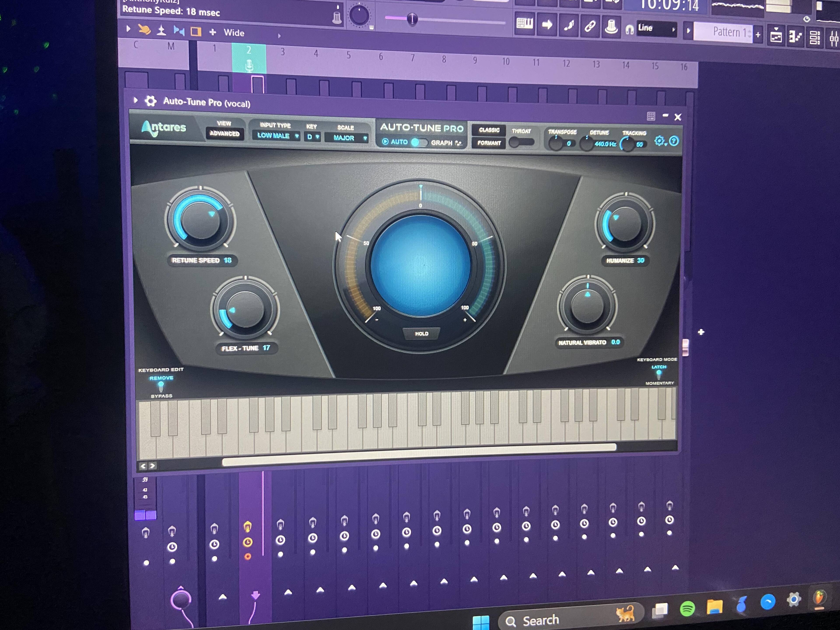840x630 pixels.
Task: Click the plugin options gear icon
Action: pyautogui.click(x=151, y=101)
